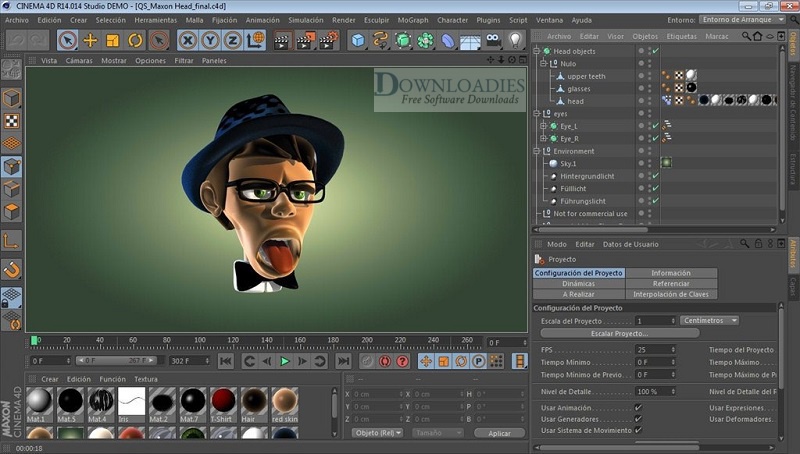This screenshot has width=800, height=454.
Task: Open the Cámaras viewport menu
Action: tap(79, 60)
